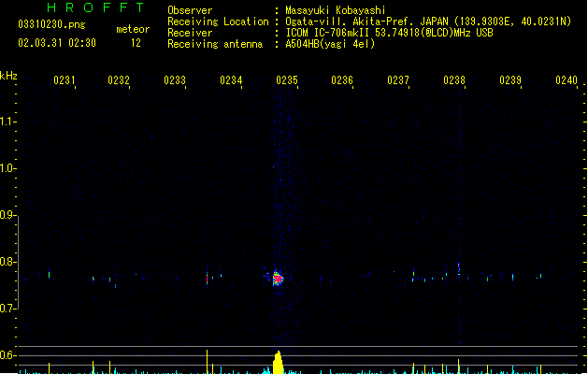The width and height of the screenshot is (588, 374).
Task: Click the 0.8 kHz axis label
Action: pos(7,262)
